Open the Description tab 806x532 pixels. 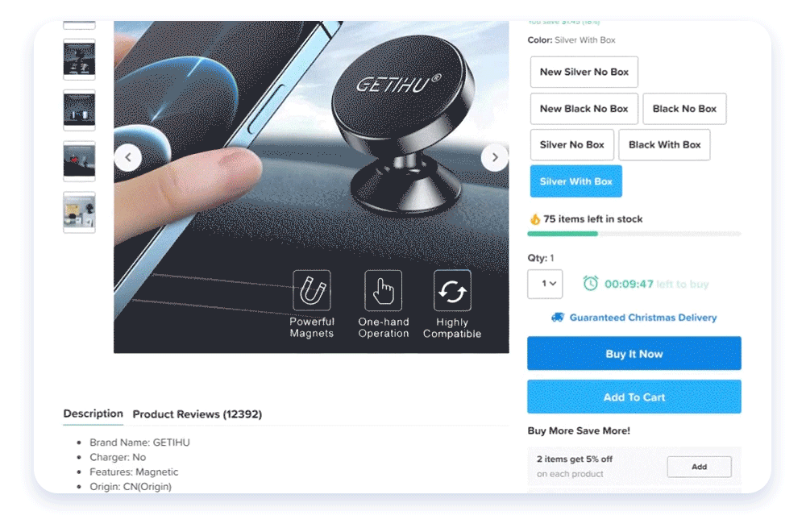click(93, 414)
